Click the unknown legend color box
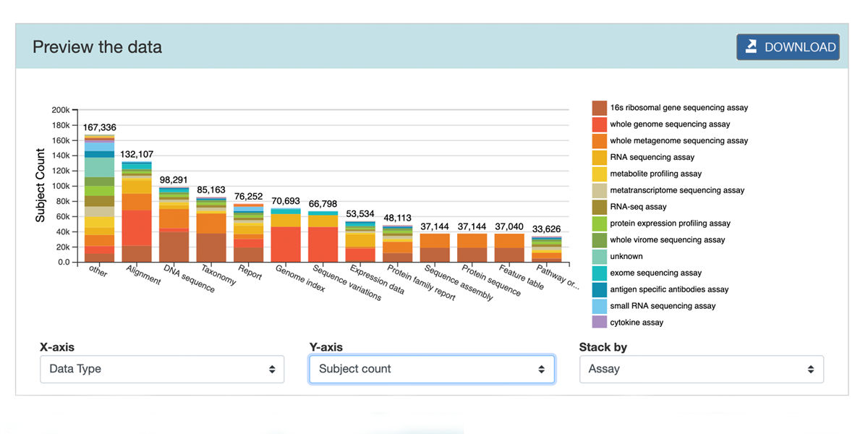This screenshot has width=868, height=434. click(599, 256)
